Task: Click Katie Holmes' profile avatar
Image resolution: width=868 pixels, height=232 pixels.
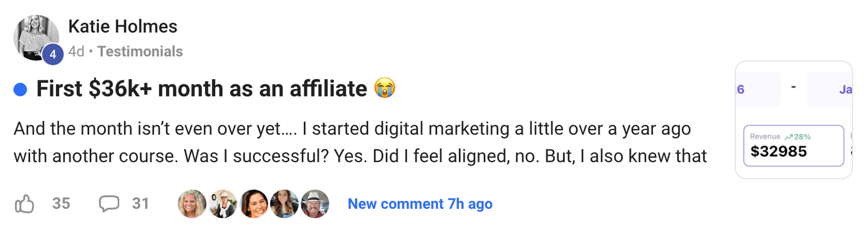Action: 35,36
